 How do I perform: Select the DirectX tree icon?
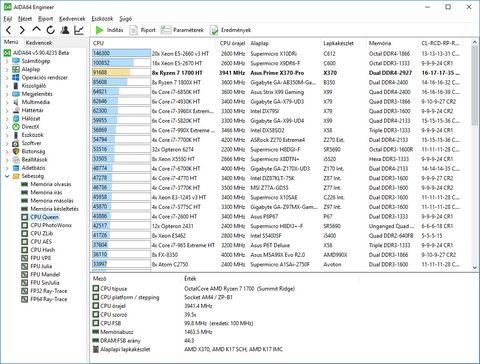tap(16, 127)
